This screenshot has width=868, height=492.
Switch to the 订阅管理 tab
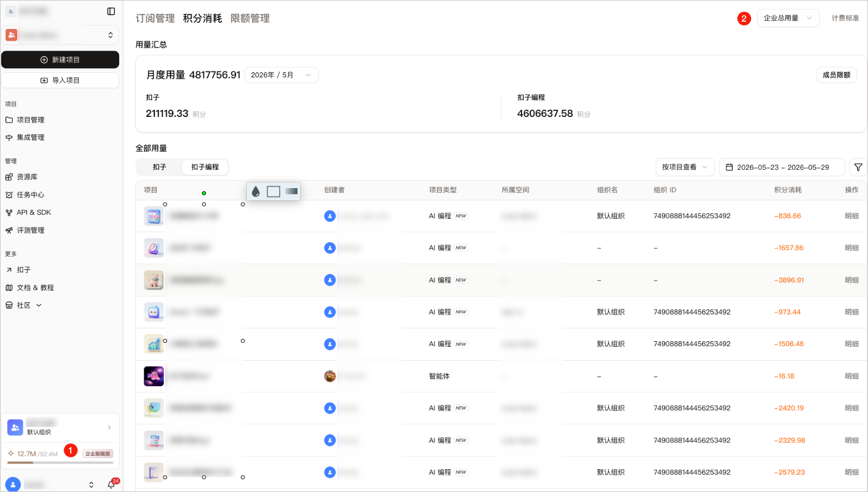[x=155, y=18]
